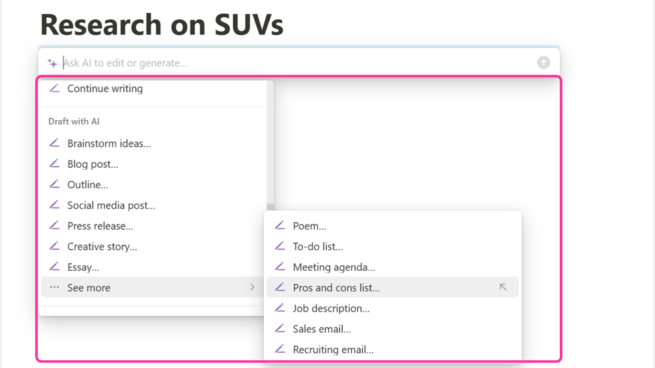Click the Draft with AI section header
The width and height of the screenshot is (655, 368).
coord(74,122)
